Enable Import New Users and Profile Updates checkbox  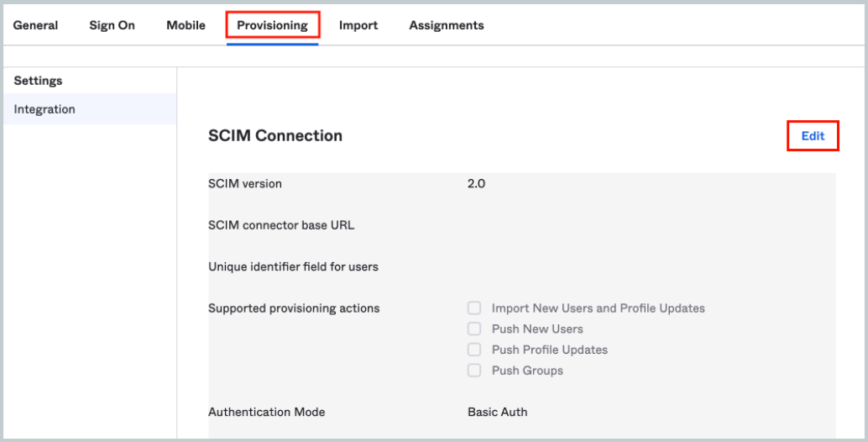click(474, 308)
